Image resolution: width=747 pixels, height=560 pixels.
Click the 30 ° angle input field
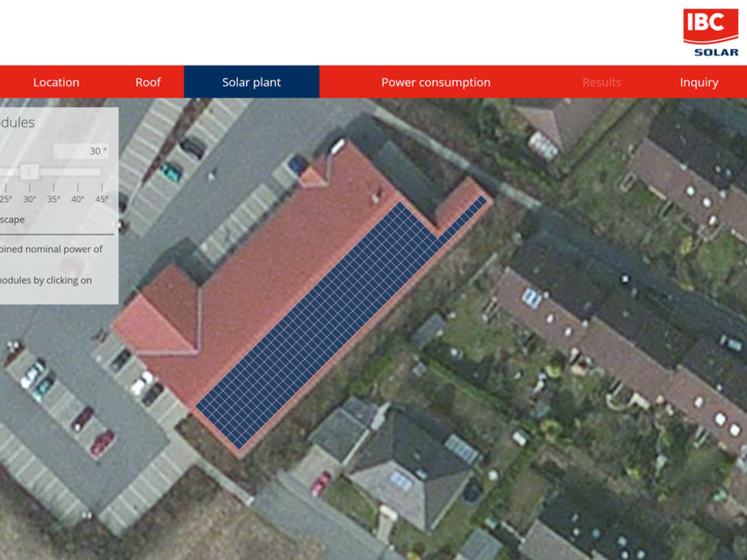[81, 151]
